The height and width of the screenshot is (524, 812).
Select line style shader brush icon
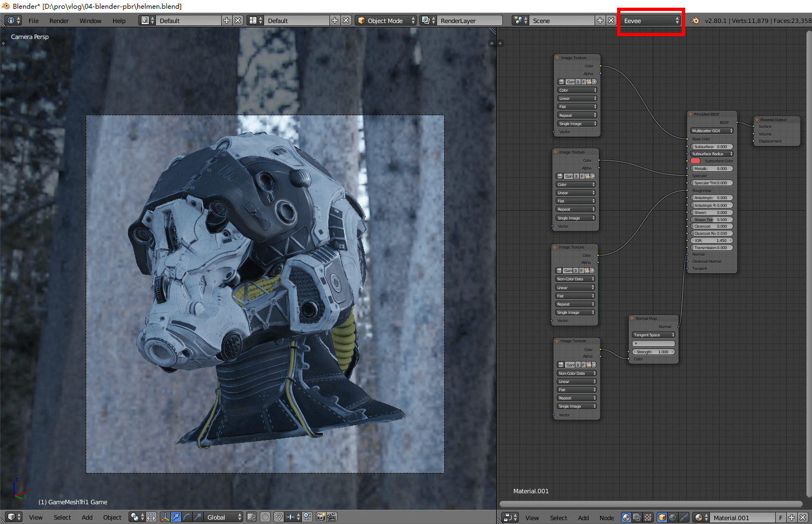pos(684,517)
